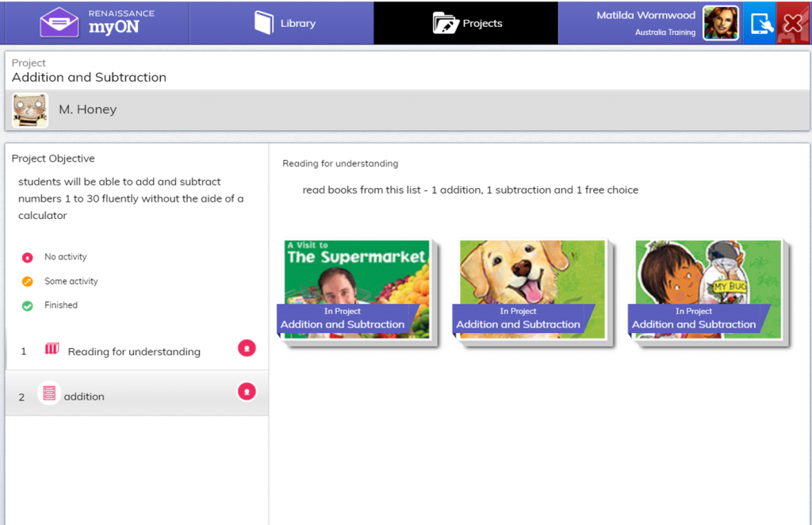Click the Addition and Subtraction project title
812x525 pixels.
(x=89, y=78)
